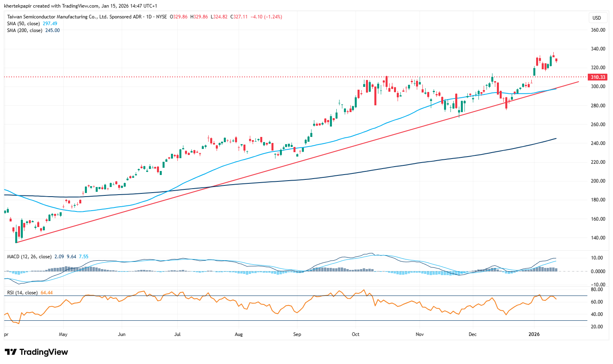Screen dimensions: 613x364
Task: Click the TradingView logo at bottom left
Action: (36, 352)
